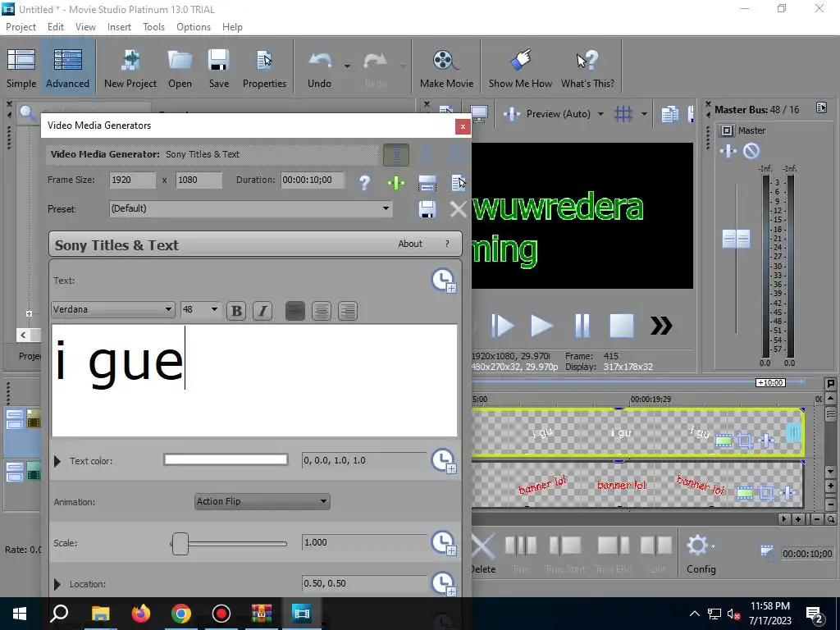Animate the Location parameter clock icon
Viewport: 840px width, 630px height.
click(444, 583)
